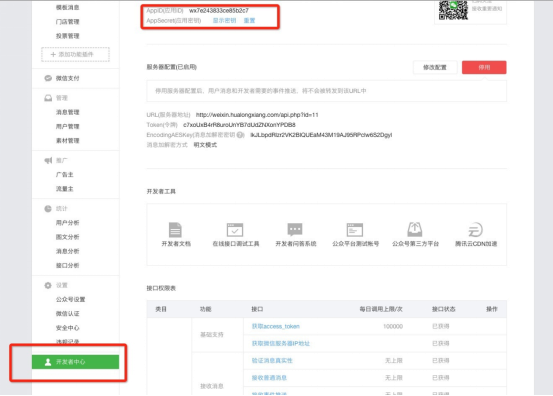
Task: Open the 接收普通消息 link
Action: pos(269,378)
